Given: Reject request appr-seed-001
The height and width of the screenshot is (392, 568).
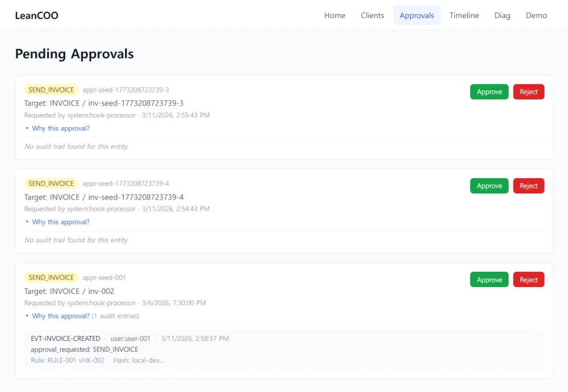Looking at the screenshot, I should [x=528, y=280].
